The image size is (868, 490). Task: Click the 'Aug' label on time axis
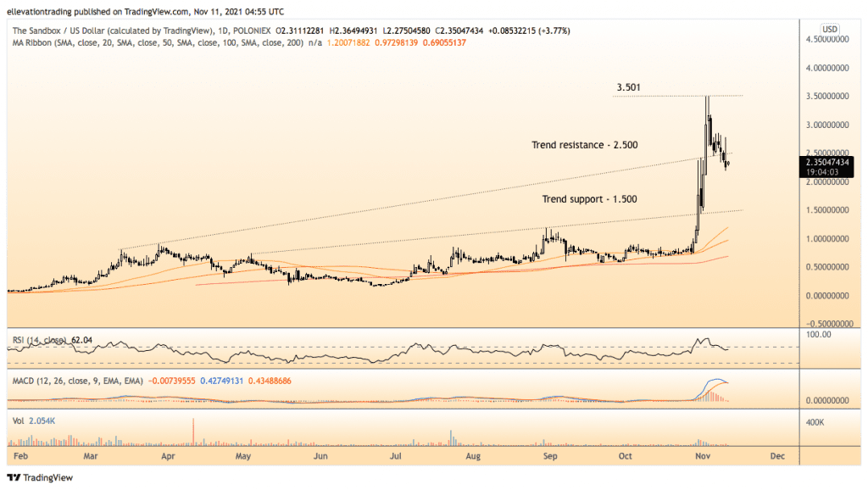pyautogui.click(x=473, y=456)
